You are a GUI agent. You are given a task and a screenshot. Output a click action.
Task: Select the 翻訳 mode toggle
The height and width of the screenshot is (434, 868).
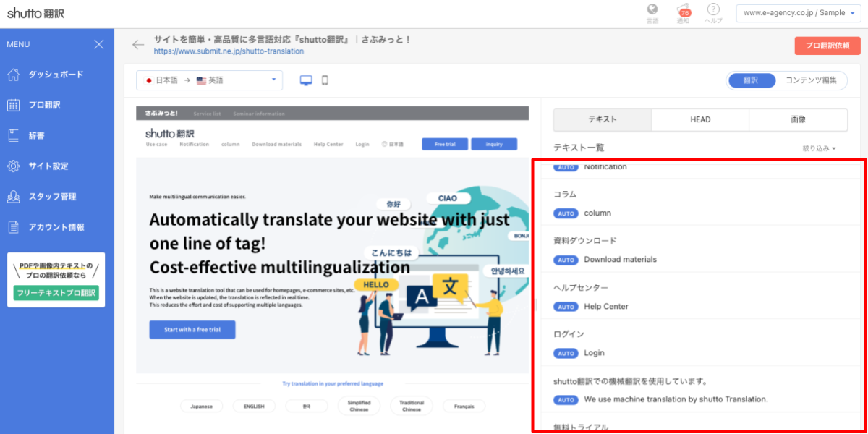(x=752, y=80)
